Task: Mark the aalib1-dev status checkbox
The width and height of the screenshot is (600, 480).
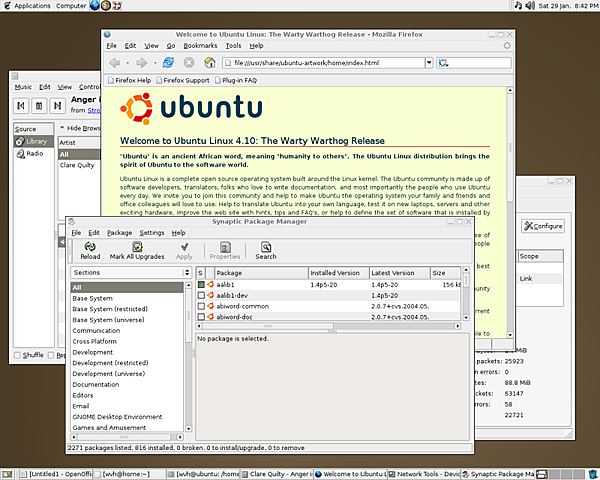Action: (x=201, y=296)
